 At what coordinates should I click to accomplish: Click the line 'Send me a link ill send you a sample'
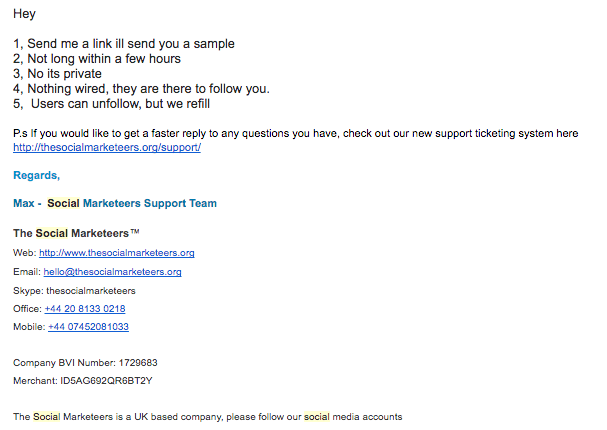(x=124, y=44)
